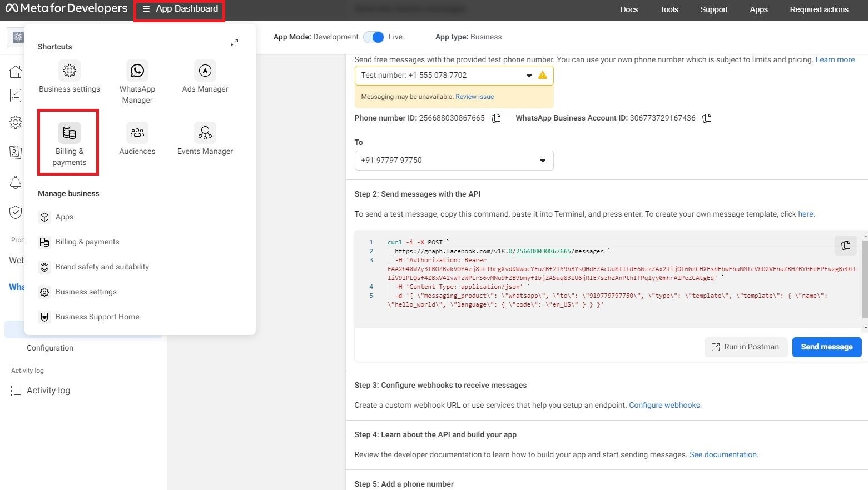Open Apps in top navigation
The image size is (868, 490).
click(x=758, y=9)
